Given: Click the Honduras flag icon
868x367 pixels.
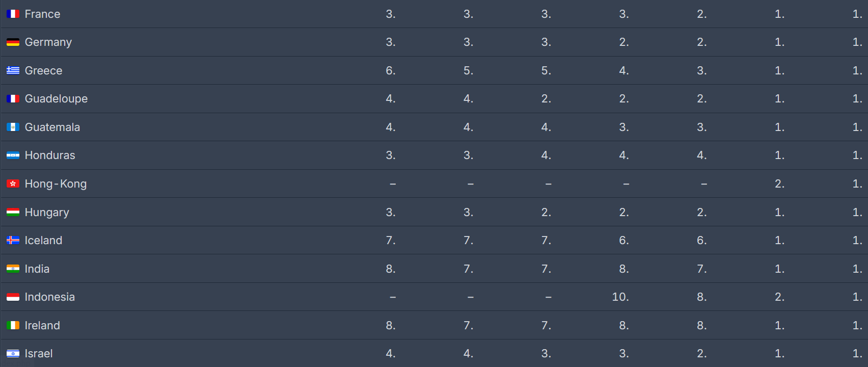Looking at the screenshot, I should coord(13,155).
